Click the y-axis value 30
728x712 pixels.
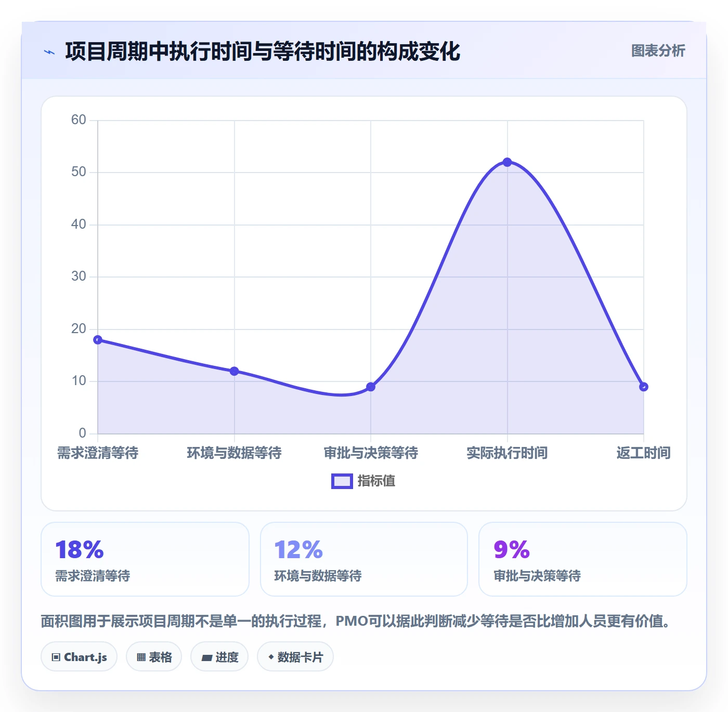coord(79,276)
